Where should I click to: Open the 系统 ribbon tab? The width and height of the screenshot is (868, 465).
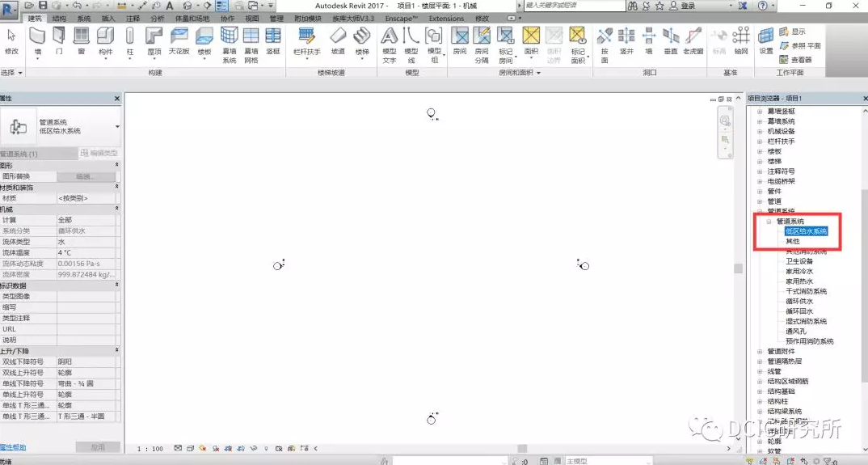pyautogui.click(x=83, y=19)
